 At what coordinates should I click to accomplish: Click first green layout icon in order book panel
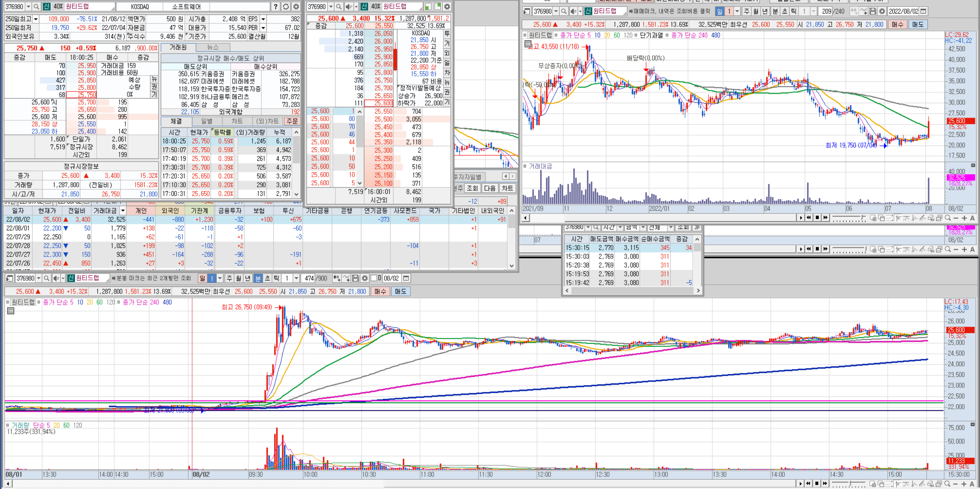(428, 7)
